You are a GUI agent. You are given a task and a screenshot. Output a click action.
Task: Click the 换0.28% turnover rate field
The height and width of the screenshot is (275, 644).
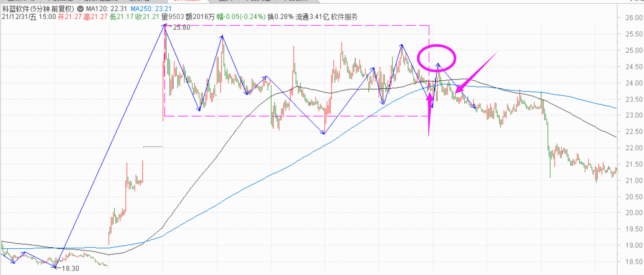click(280, 17)
